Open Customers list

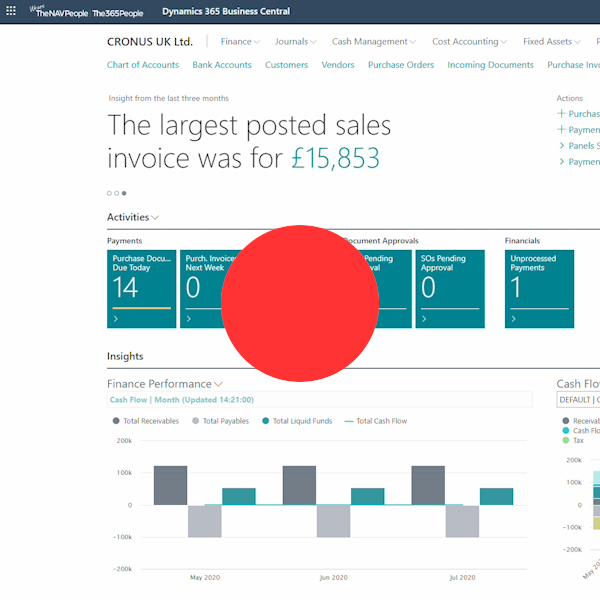(286, 65)
